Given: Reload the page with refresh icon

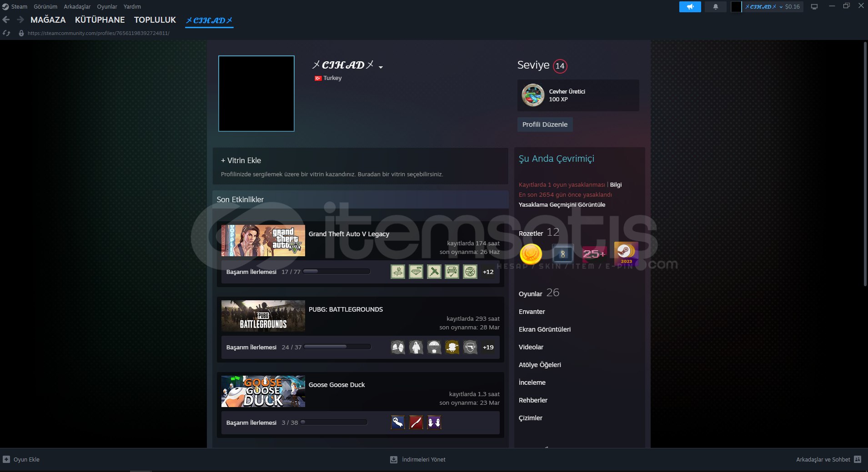Looking at the screenshot, I should click(x=6, y=33).
